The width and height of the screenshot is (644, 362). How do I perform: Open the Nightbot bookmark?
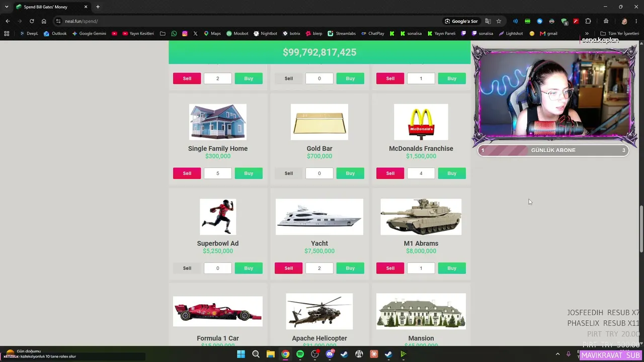click(x=265, y=34)
